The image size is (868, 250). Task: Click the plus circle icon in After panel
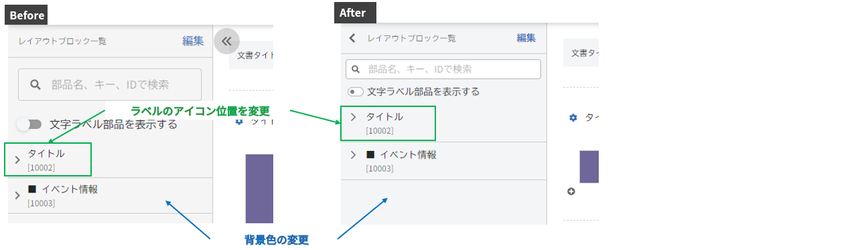click(571, 192)
